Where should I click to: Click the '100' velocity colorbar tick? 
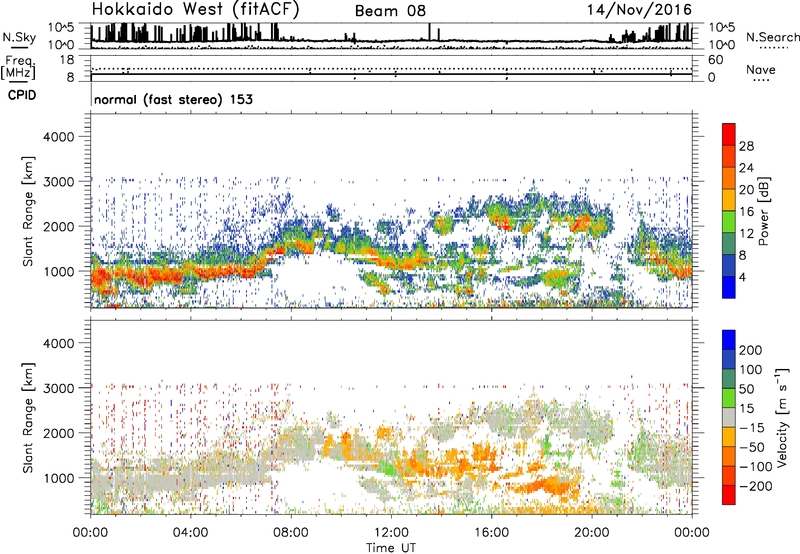click(751, 369)
